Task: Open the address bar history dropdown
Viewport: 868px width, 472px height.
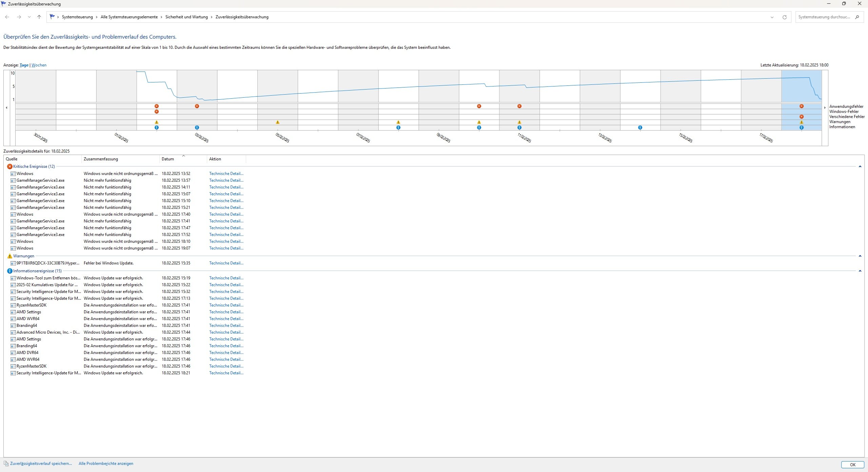Action: point(772,17)
